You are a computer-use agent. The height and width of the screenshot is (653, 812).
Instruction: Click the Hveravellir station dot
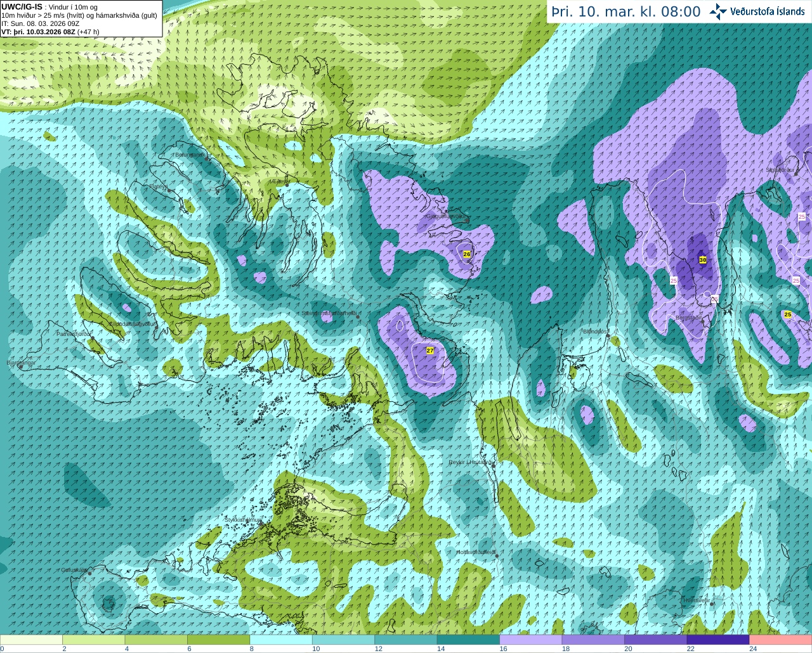point(712,604)
